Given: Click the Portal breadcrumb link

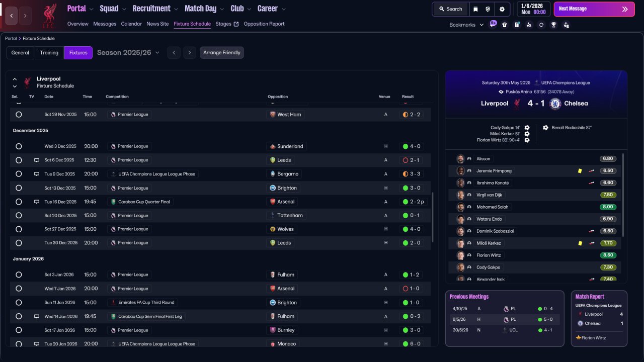Looking at the screenshot, I should [x=11, y=39].
